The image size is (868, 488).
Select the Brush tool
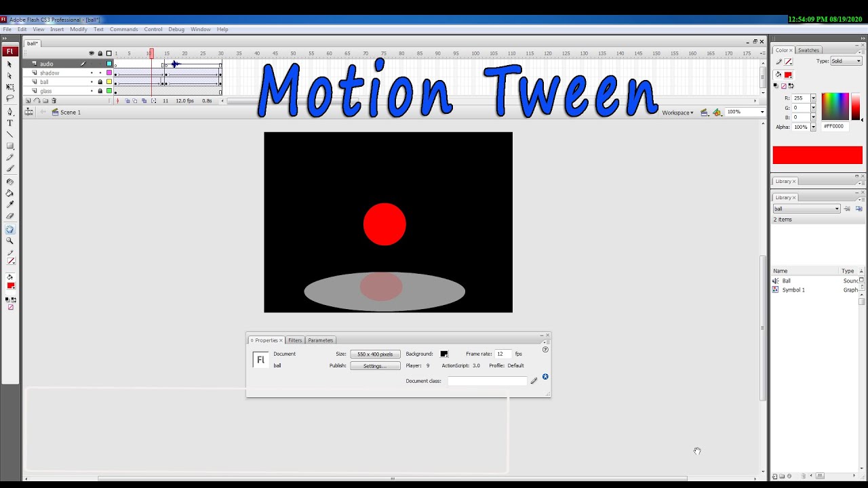pos(9,169)
